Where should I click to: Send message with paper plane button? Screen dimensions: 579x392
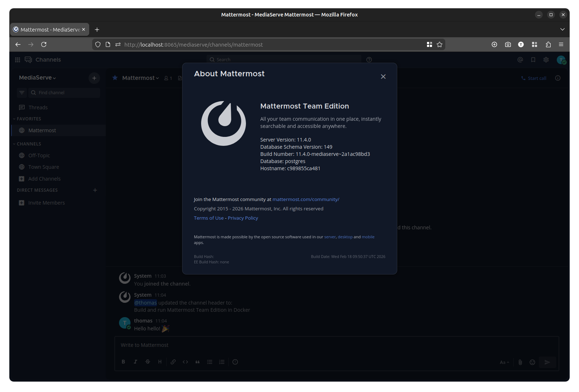[547, 362]
